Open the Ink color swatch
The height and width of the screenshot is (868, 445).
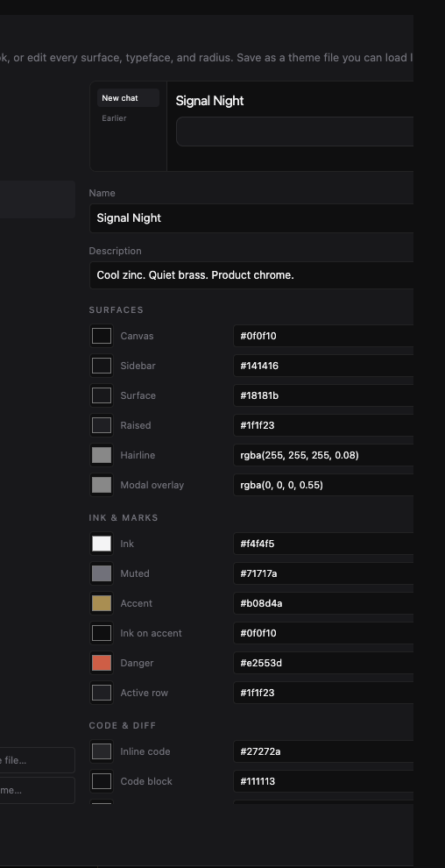coord(101,544)
